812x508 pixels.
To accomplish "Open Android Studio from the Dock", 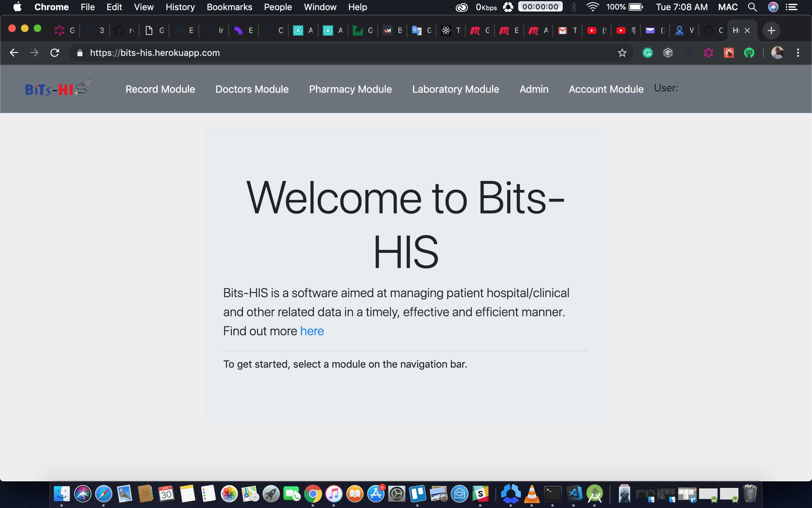I will (595, 494).
